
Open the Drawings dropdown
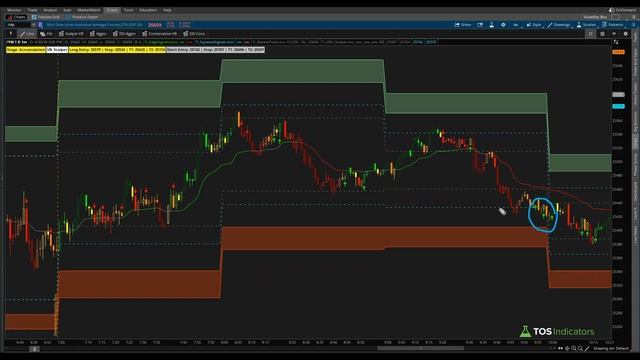(559, 25)
